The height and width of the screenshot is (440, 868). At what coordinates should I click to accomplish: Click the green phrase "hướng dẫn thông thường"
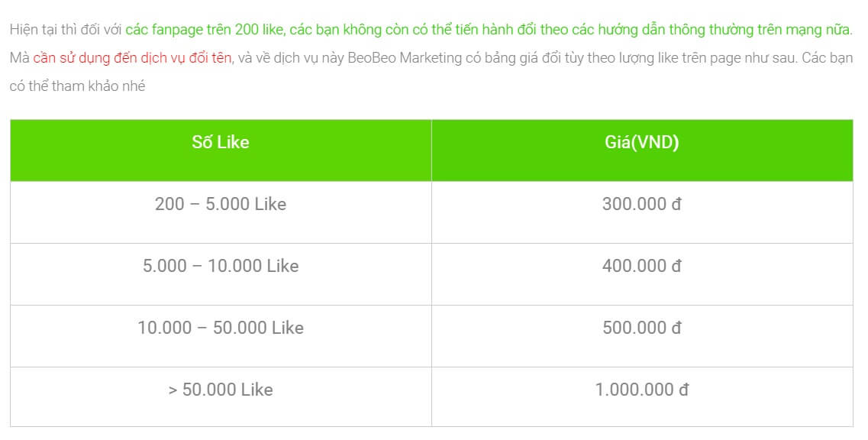click(686, 31)
